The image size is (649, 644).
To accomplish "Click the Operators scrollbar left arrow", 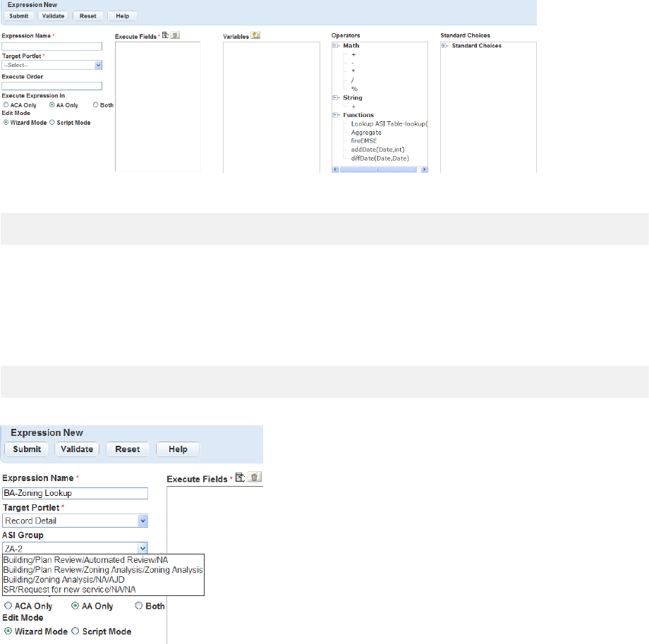I will [x=336, y=170].
